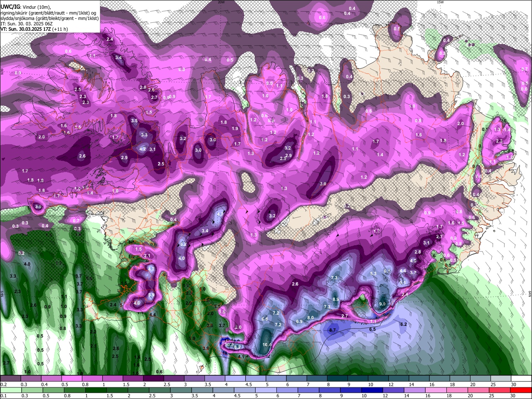Click the '5.3' precipitation value on the map
The width and height of the screenshot is (532, 399).
tap(373, 273)
